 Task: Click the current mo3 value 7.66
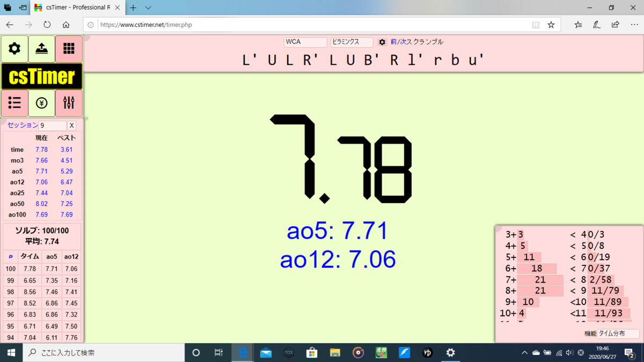click(42, 160)
